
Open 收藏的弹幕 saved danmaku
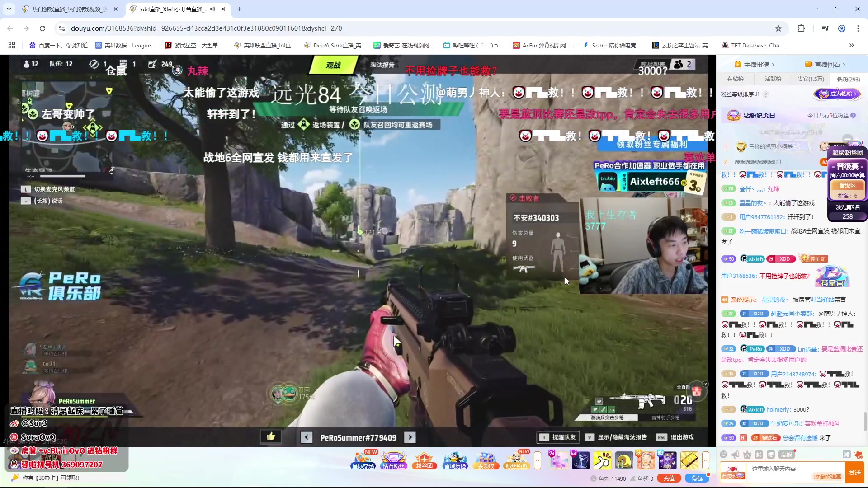point(827,477)
